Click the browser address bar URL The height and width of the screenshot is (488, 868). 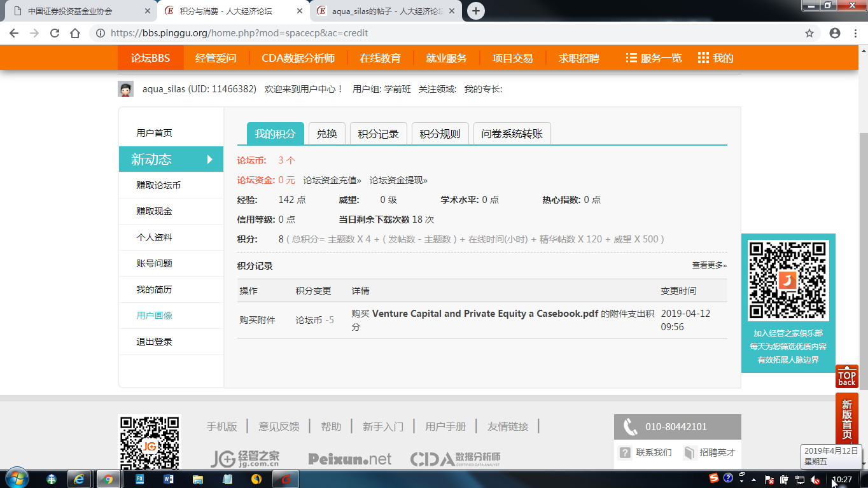pos(239,33)
